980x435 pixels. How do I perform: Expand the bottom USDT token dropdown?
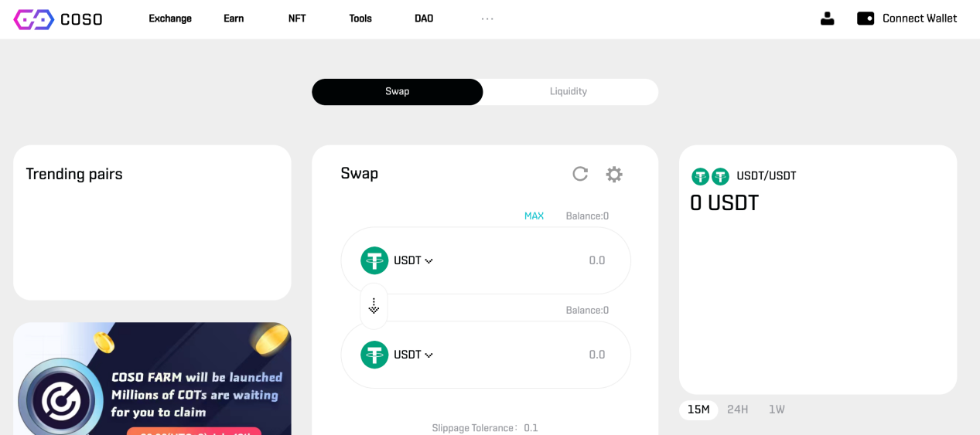coord(413,355)
